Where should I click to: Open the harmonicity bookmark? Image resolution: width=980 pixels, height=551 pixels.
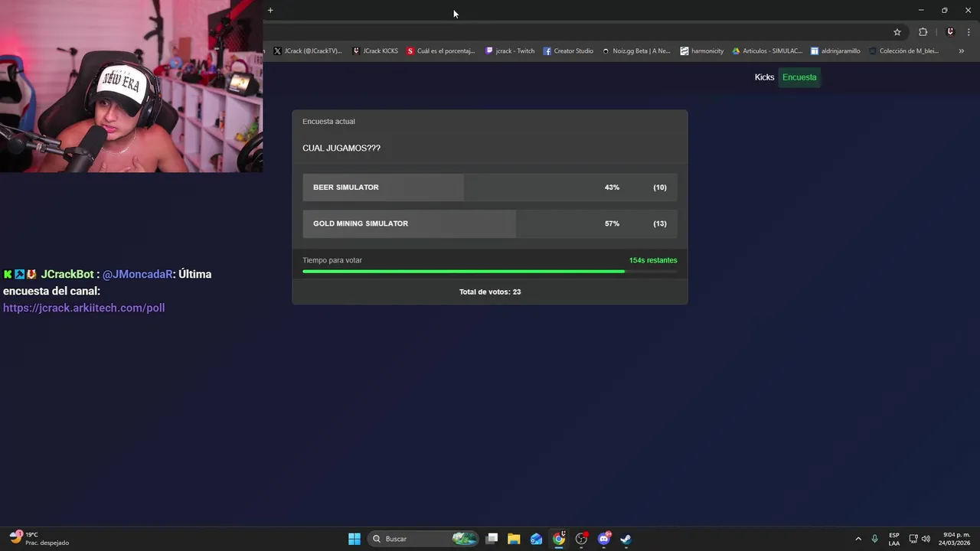[x=702, y=51]
